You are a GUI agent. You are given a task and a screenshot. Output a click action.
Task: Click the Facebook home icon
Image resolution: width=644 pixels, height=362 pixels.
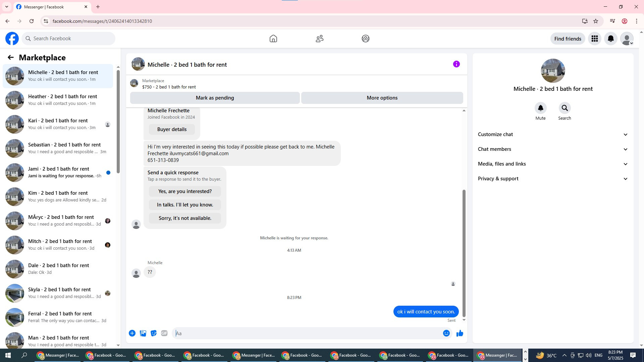point(273,39)
